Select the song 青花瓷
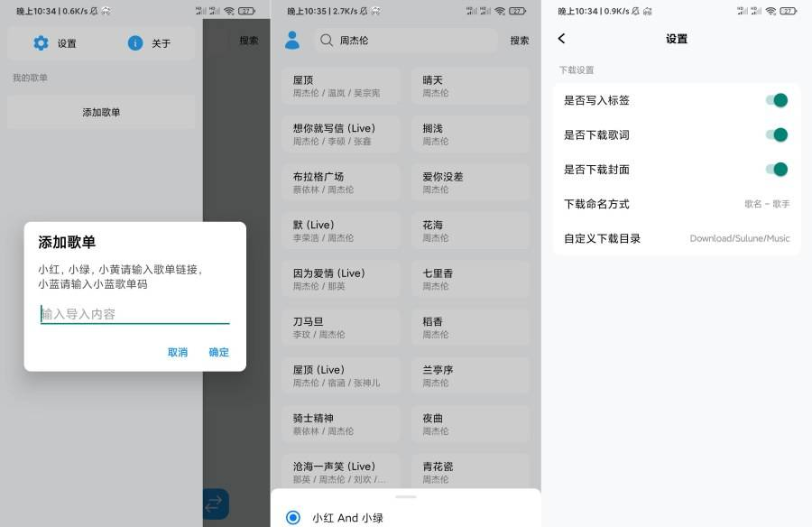 tap(470, 471)
